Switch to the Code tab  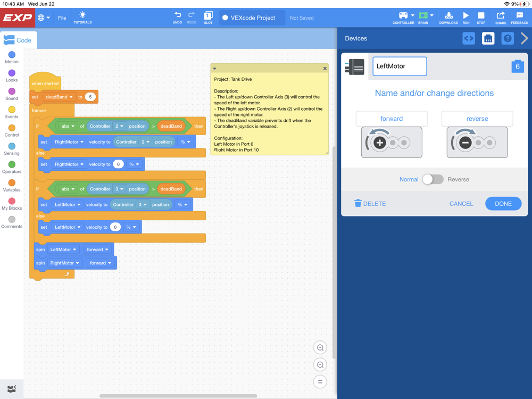point(18,40)
